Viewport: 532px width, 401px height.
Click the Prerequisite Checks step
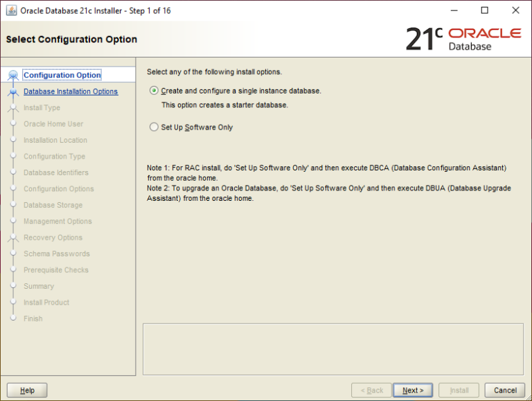(x=55, y=270)
